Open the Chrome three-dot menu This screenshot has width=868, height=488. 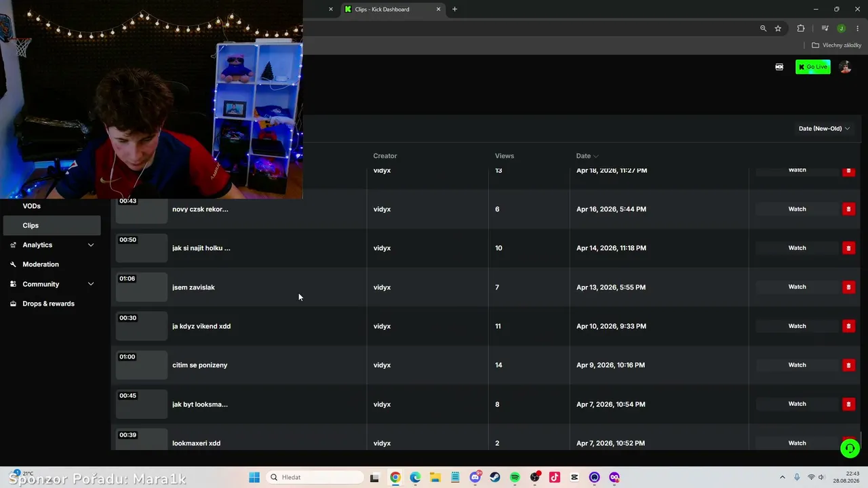[857, 28]
